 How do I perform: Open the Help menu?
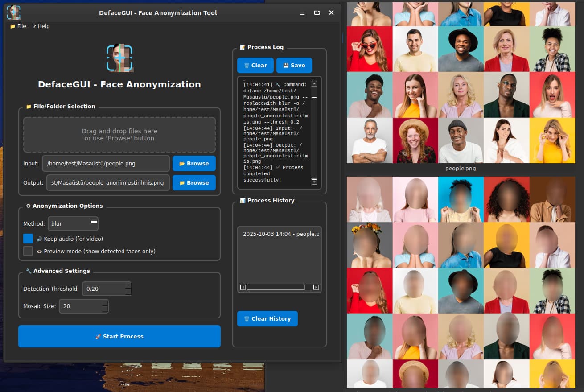(41, 26)
